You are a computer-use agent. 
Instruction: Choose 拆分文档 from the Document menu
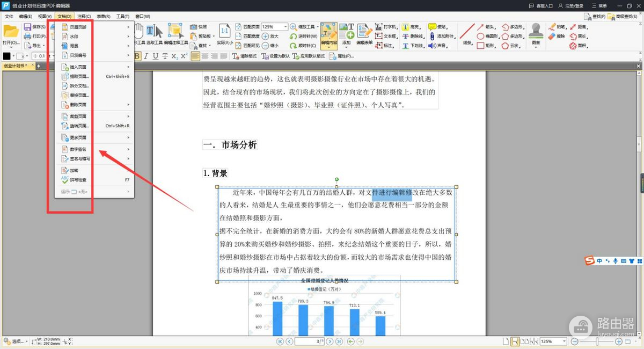coord(79,86)
